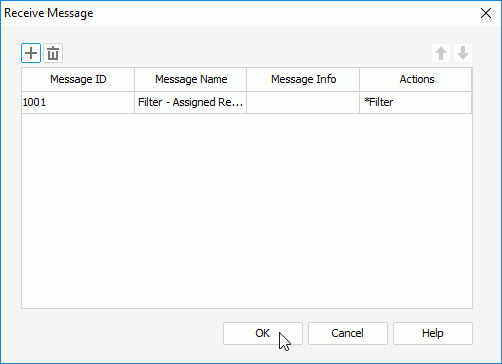Close the Receive Message dialog
502x364 pixels.
[x=486, y=13]
